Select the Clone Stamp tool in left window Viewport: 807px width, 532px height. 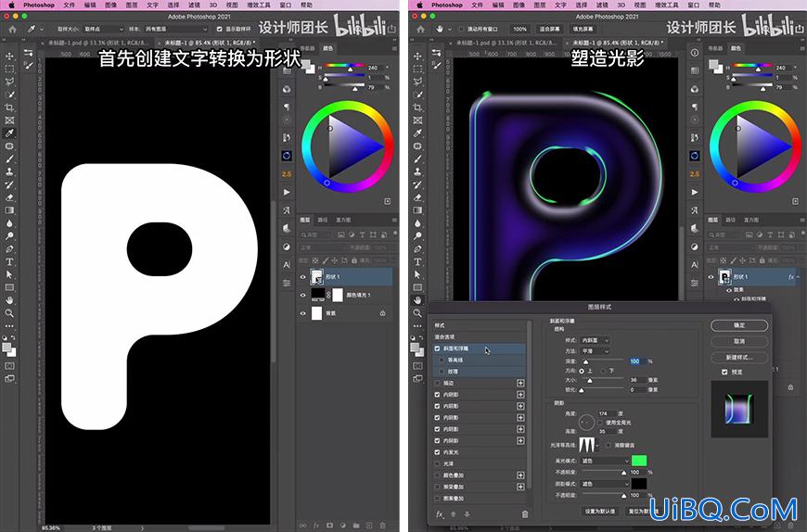point(9,171)
